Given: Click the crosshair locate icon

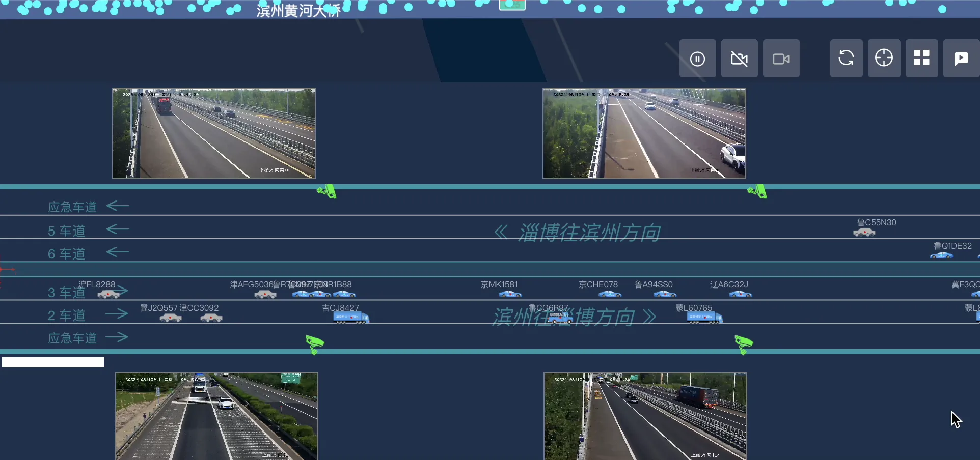Looking at the screenshot, I should coord(884,58).
